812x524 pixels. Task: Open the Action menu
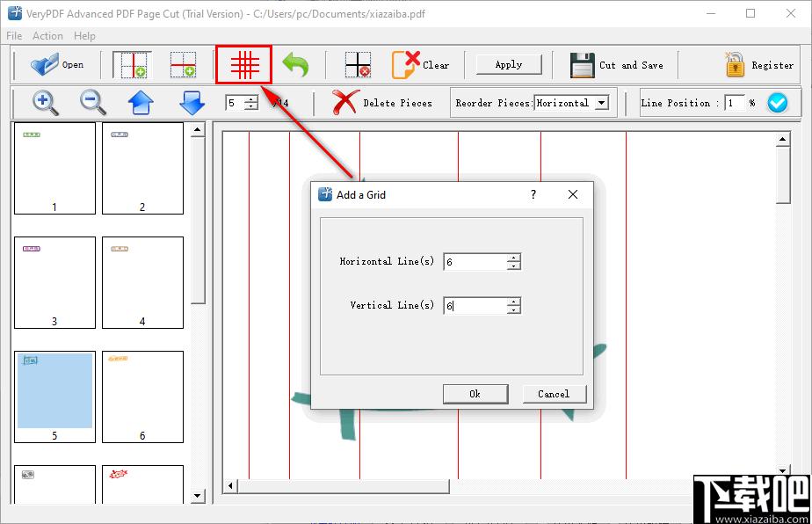[x=47, y=36]
